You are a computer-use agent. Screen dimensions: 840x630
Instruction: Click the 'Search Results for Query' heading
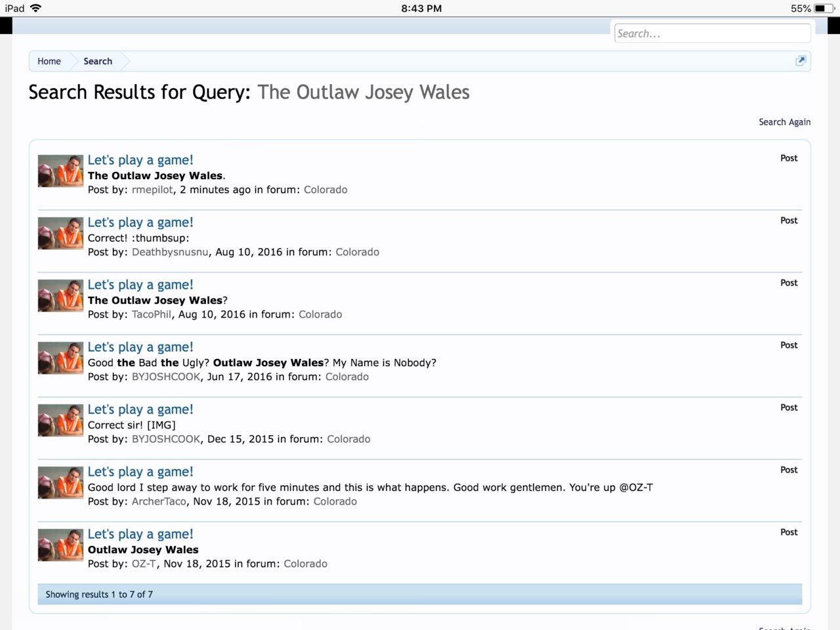click(249, 92)
